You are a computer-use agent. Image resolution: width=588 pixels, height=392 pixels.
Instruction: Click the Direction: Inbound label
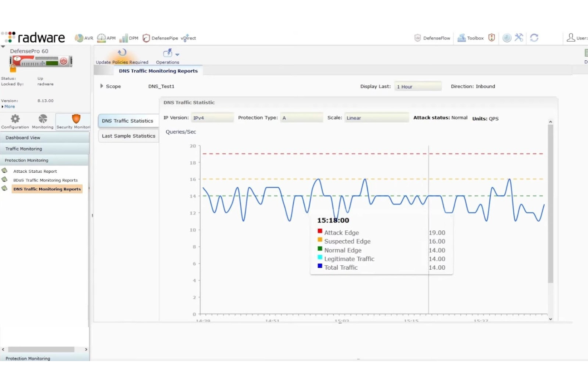[x=473, y=86]
